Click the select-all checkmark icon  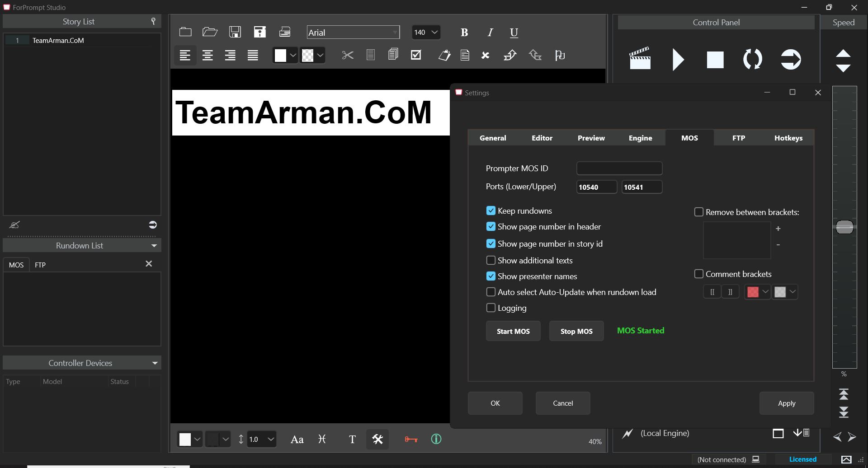click(x=416, y=55)
